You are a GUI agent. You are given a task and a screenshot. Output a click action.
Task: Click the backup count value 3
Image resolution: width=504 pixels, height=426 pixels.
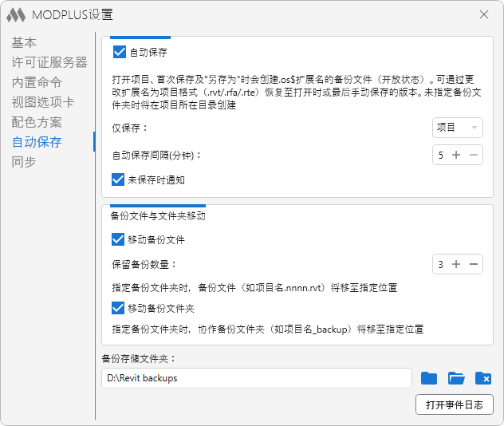coord(441,265)
